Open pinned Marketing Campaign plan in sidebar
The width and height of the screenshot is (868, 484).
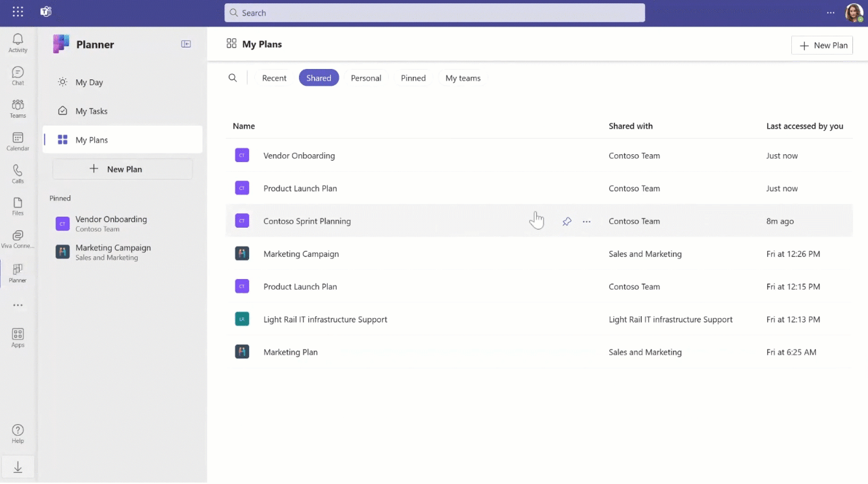point(122,252)
